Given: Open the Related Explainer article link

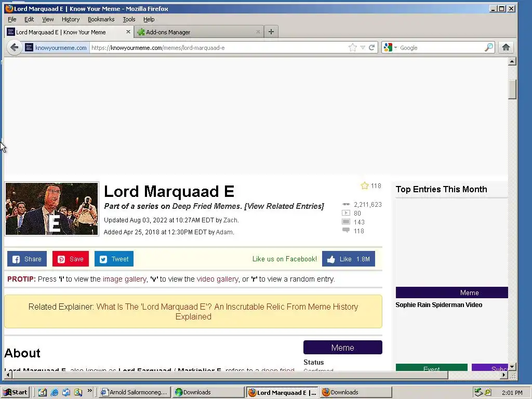Looking at the screenshot, I should [x=228, y=312].
